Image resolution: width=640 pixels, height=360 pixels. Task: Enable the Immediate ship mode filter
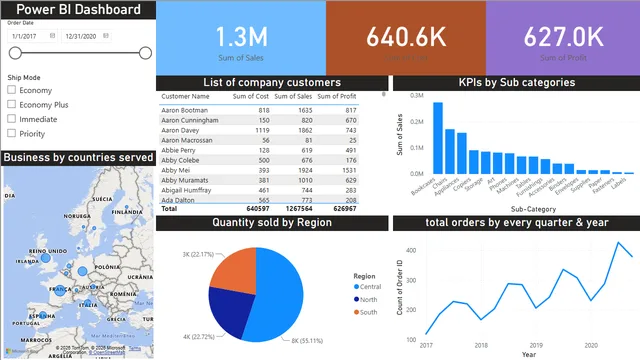coord(12,118)
